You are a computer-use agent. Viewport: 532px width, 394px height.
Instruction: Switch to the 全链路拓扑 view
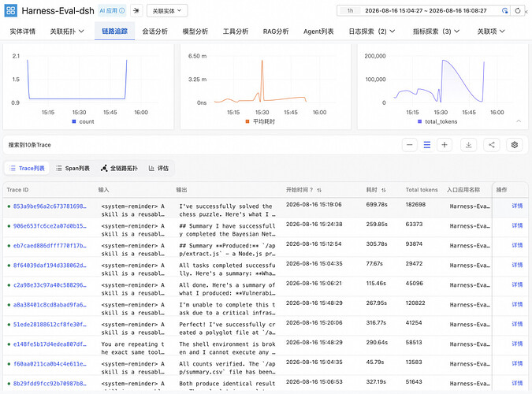pos(119,169)
